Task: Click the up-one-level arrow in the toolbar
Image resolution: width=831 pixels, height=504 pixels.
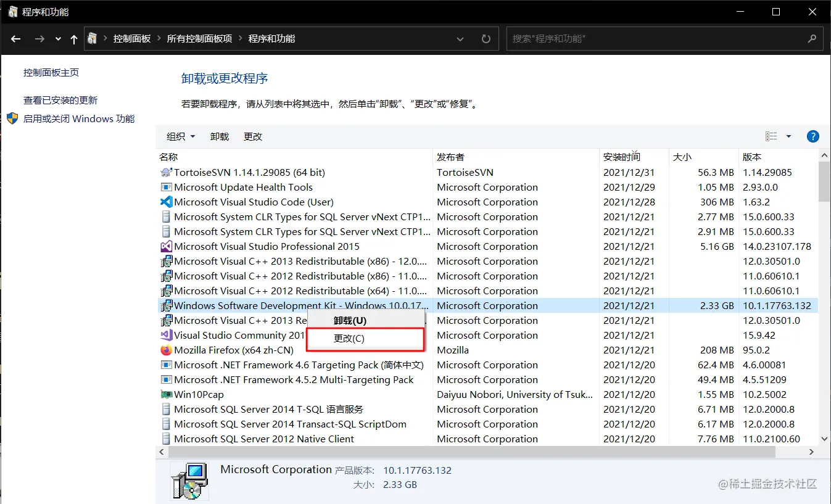Action: pos(73,38)
